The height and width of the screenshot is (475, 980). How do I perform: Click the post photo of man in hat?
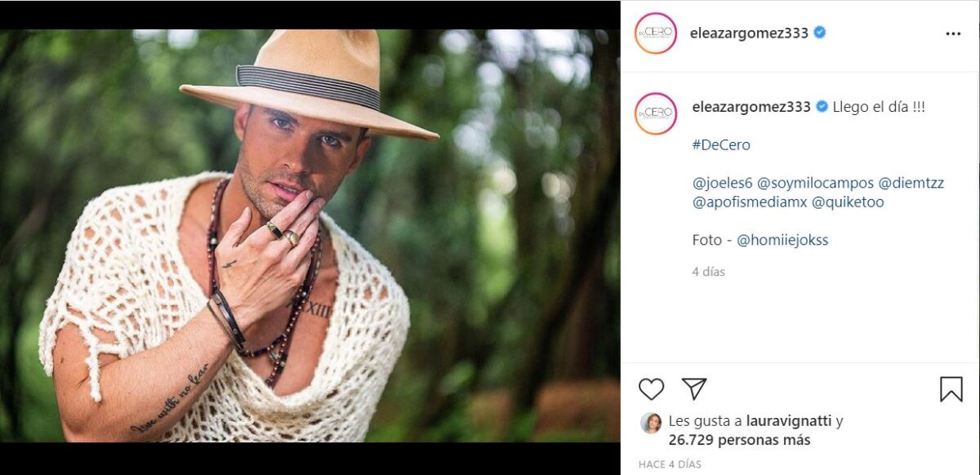point(310,236)
